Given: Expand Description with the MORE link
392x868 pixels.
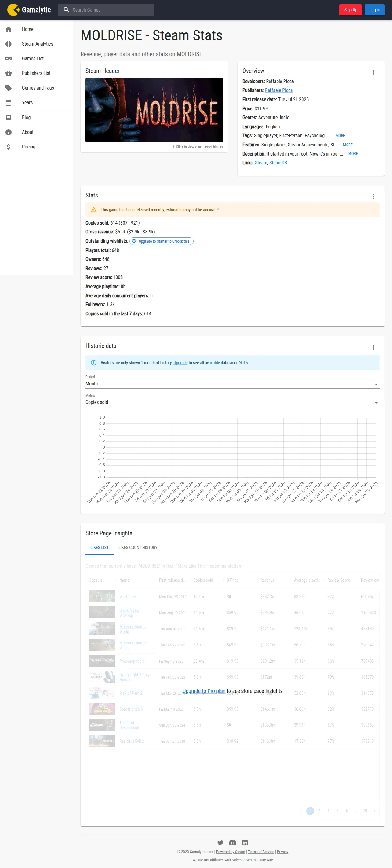Looking at the screenshot, I should click(x=353, y=154).
